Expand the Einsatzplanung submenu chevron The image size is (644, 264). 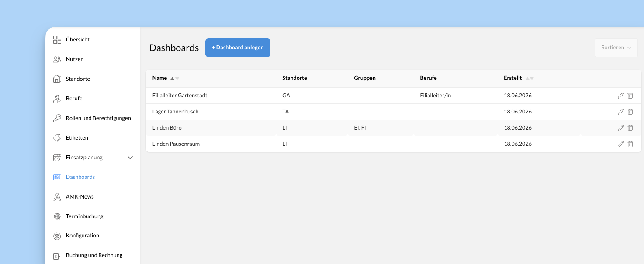(x=130, y=158)
